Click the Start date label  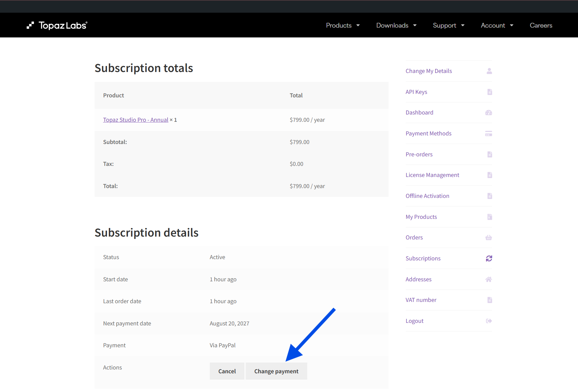click(115, 279)
